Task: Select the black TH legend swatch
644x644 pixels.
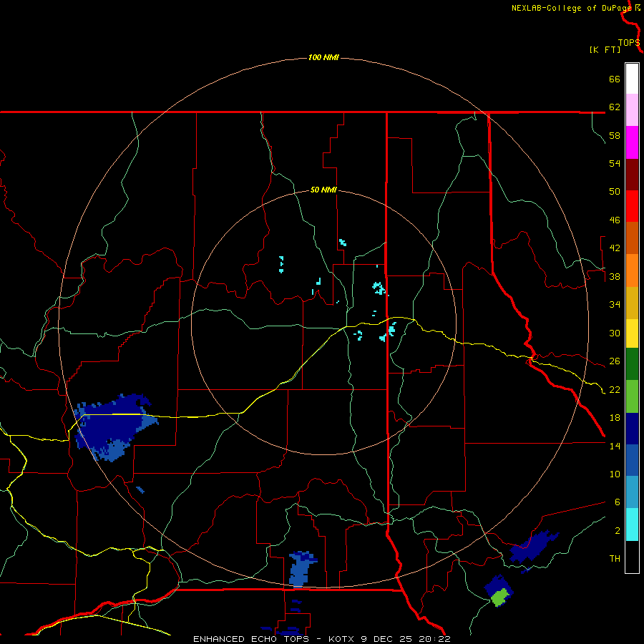Action: (632, 557)
